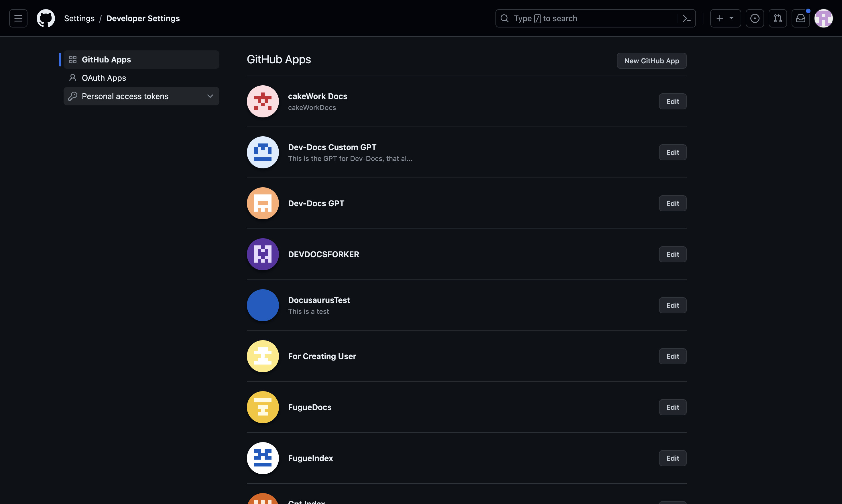Click the GitHub logo

point(46,18)
